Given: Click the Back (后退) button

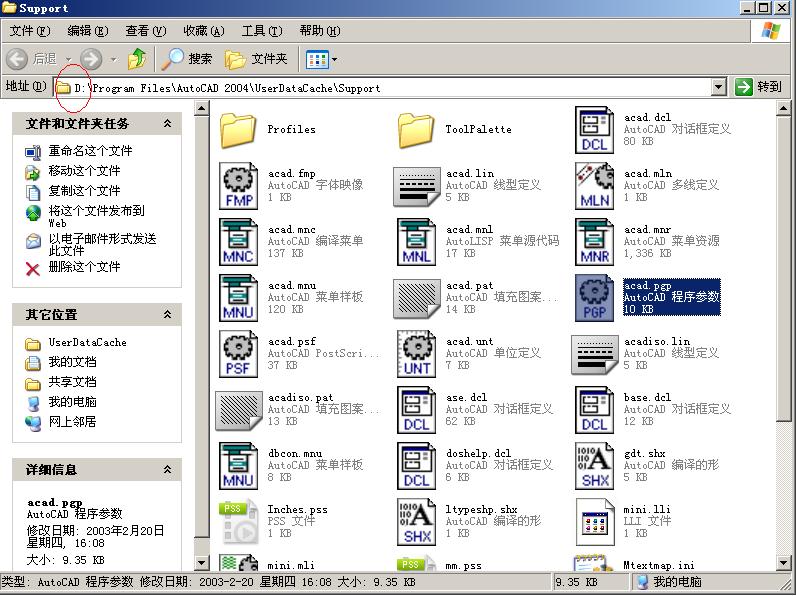Looking at the screenshot, I should coord(32,59).
